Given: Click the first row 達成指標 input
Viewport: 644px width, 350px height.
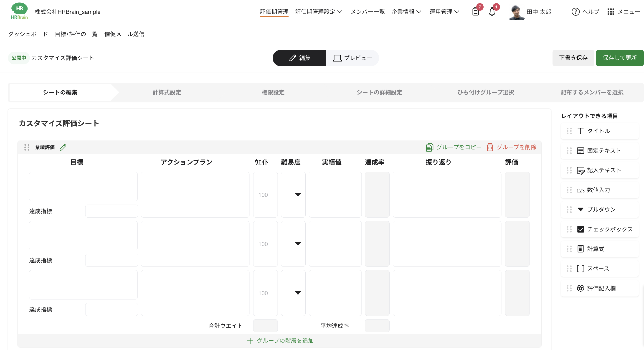Looking at the screenshot, I should tap(112, 211).
